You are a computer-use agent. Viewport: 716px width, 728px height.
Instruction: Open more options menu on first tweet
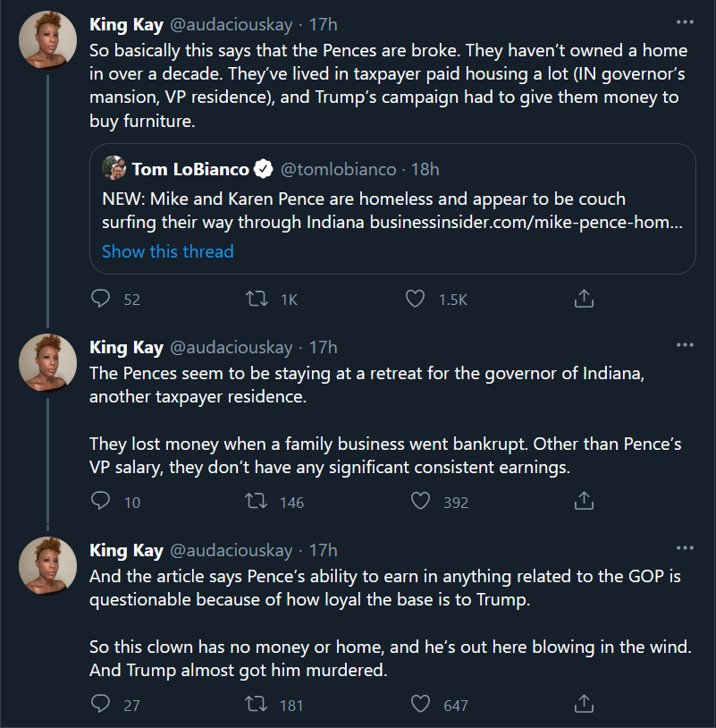[685, 22]
